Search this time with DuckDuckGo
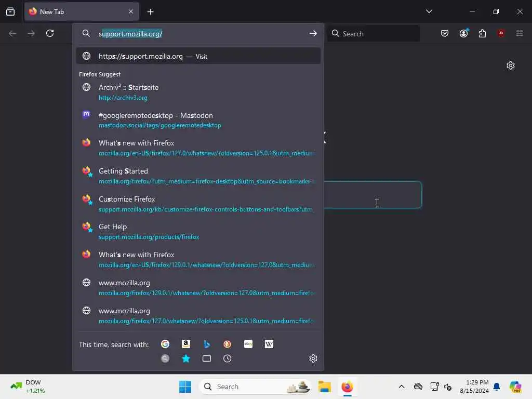The height and width of the screenshot is (399, 532). (x=228, y=344)
